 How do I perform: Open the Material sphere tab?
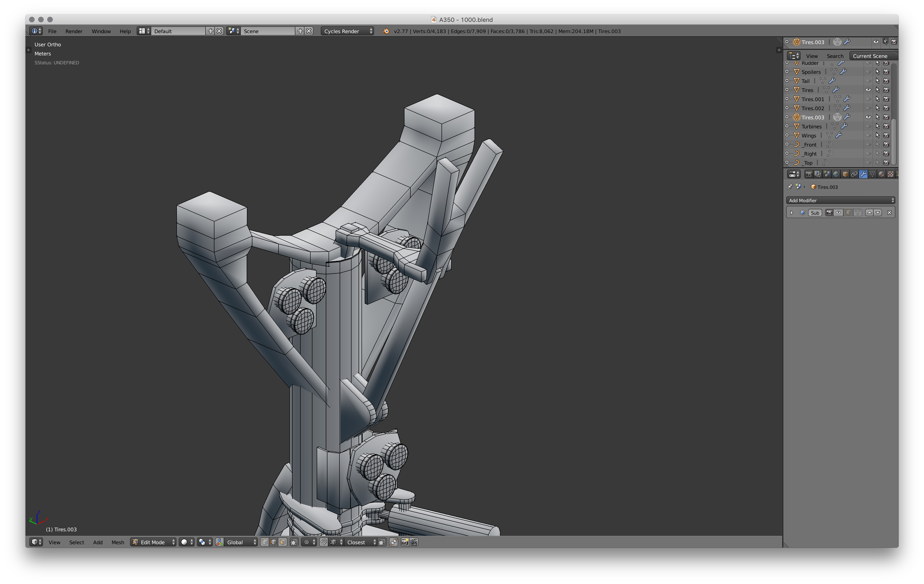coord(881,174)
